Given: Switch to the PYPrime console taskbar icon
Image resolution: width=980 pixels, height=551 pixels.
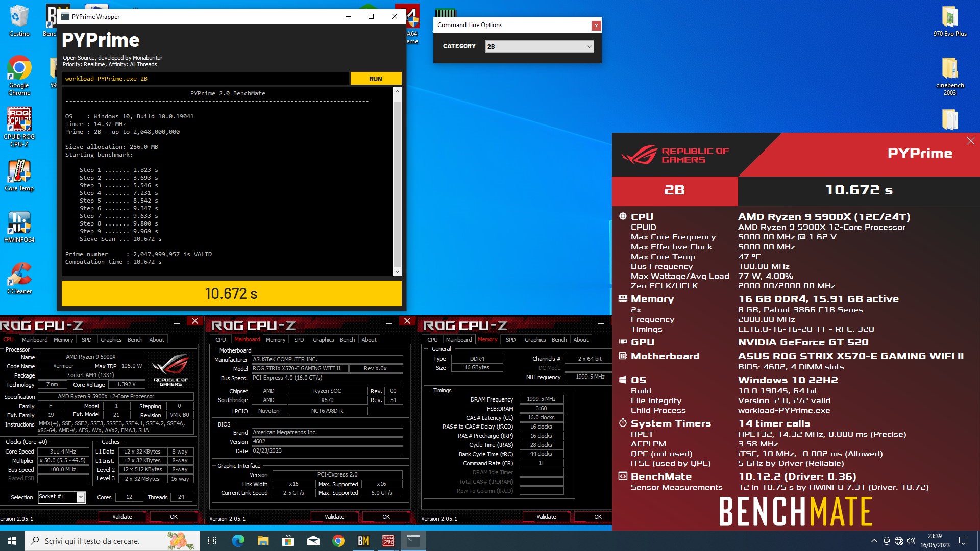Looking at the screenshot, I should [x=413, y=541].
